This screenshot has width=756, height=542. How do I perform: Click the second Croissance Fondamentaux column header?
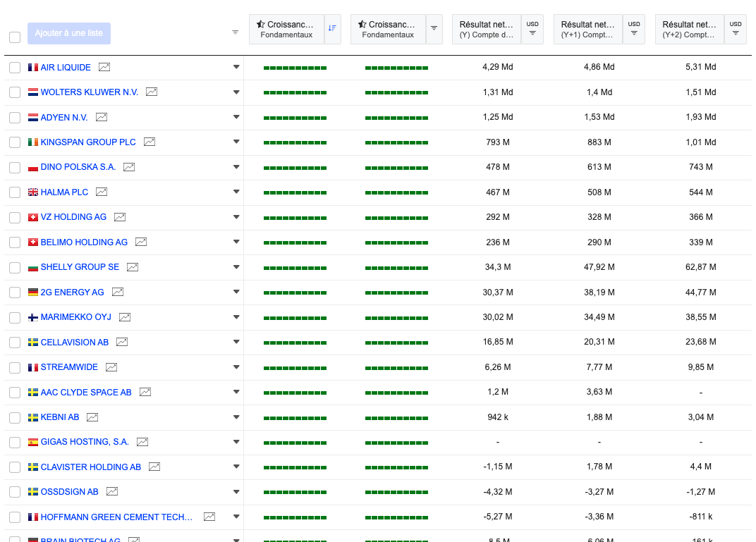[x=388, y=29]
